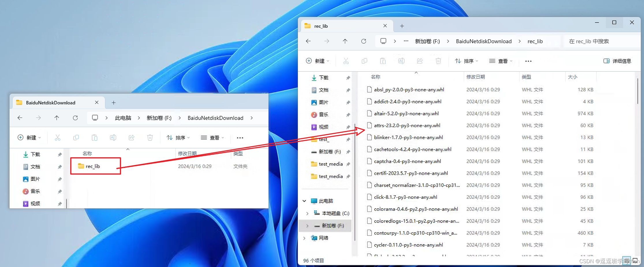Select altair-5.2.0-py3-none-any.whl file
644x267 pixels.
pos(406,114)
